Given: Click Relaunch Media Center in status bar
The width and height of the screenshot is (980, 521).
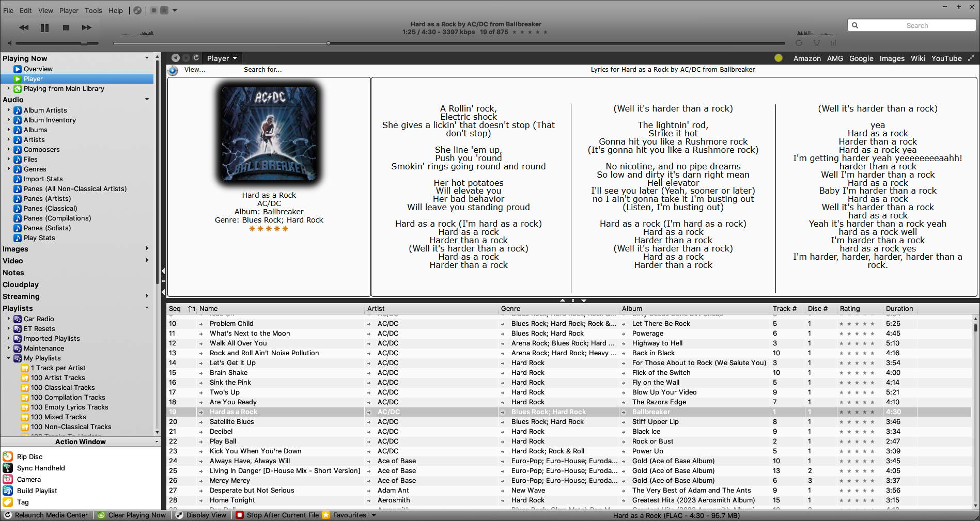Looking at the screenshot, I should coord(46,515).
